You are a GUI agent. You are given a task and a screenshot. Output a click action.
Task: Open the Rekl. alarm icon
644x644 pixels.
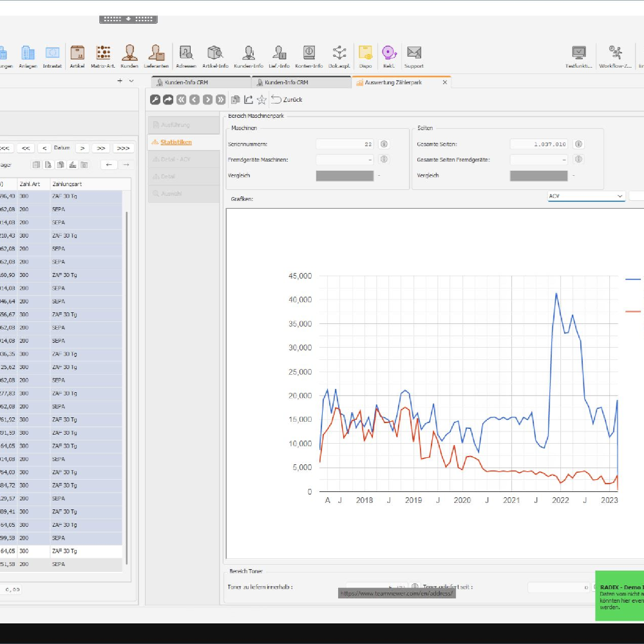click(x=389, y=56)
